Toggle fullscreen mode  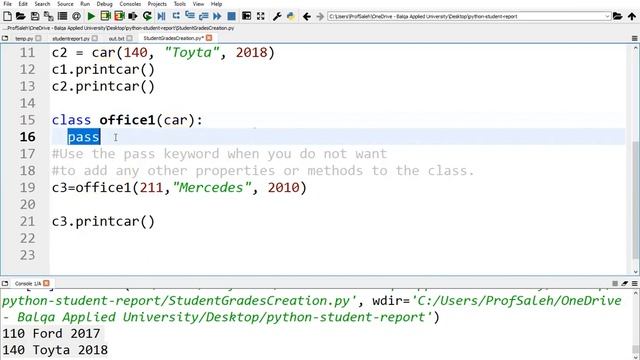(260, 16)
